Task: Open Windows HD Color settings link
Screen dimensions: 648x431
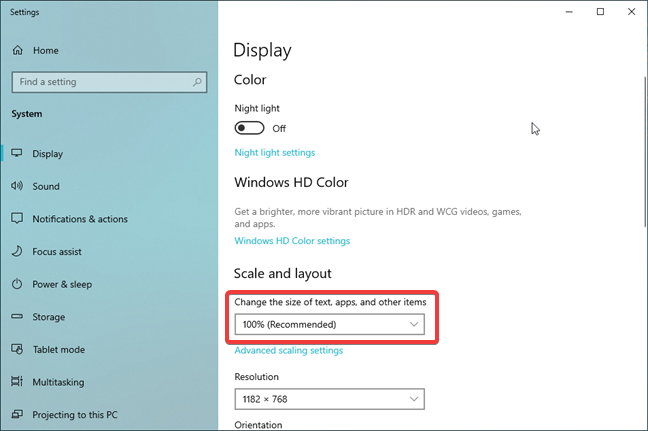Action: [x=292, y=241]
